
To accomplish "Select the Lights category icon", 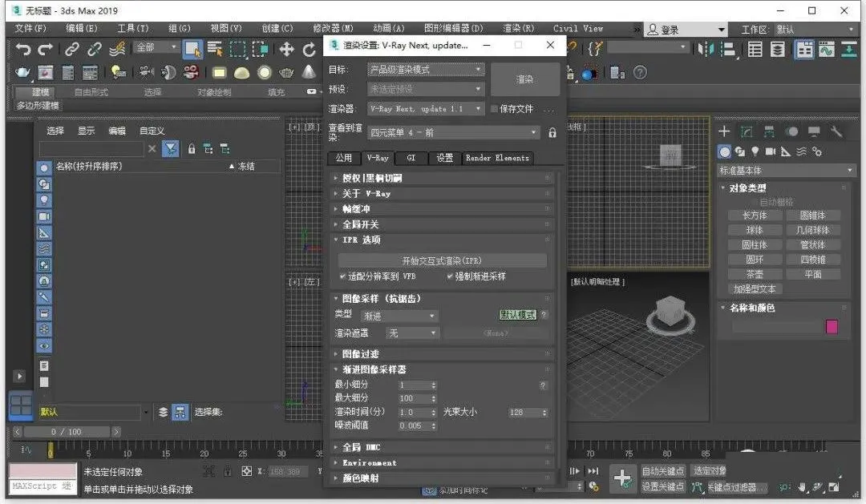I will [x=755, y=151].
